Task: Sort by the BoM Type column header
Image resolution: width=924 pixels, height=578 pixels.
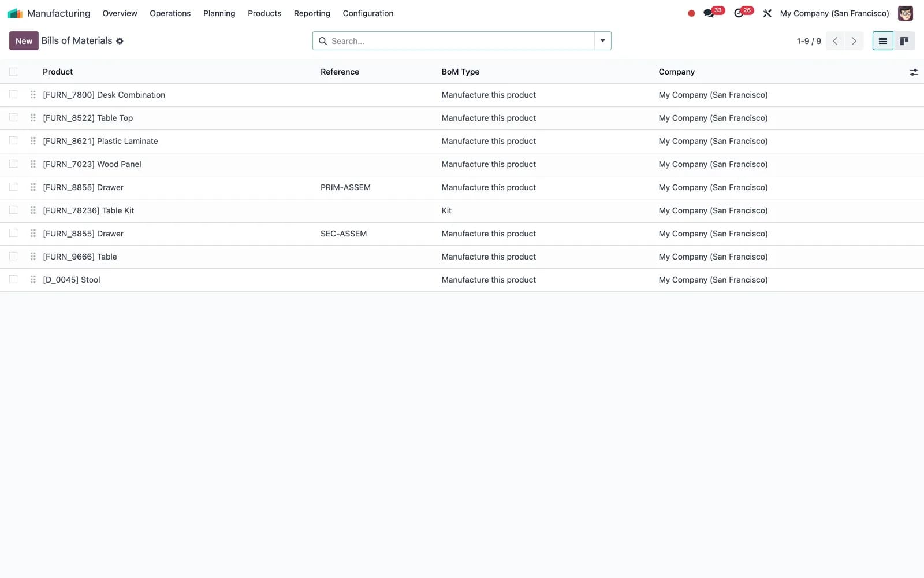Action: point(460,72)
